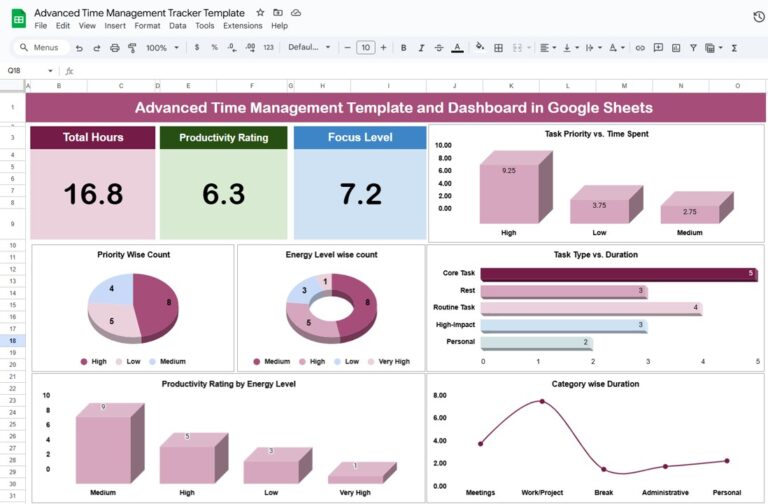768x504 pixels.
Task: Open the File menu
Action: tap(41, 26)
